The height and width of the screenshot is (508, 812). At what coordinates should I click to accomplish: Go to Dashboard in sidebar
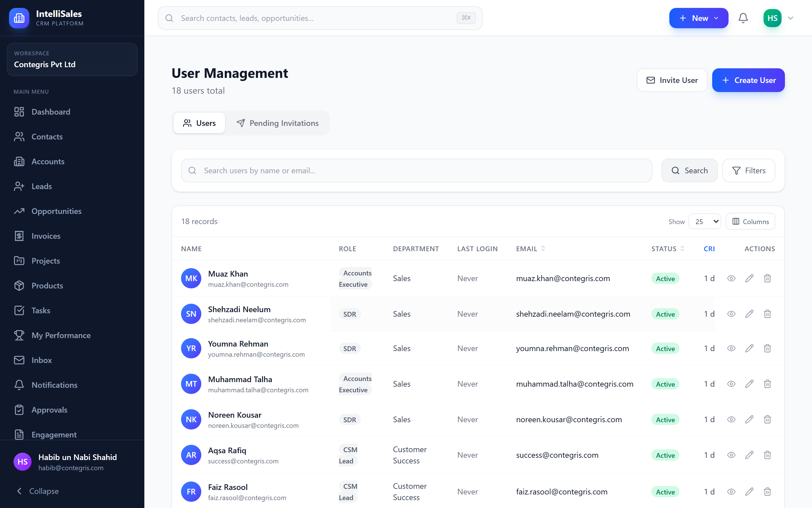[x=72, y=112]
